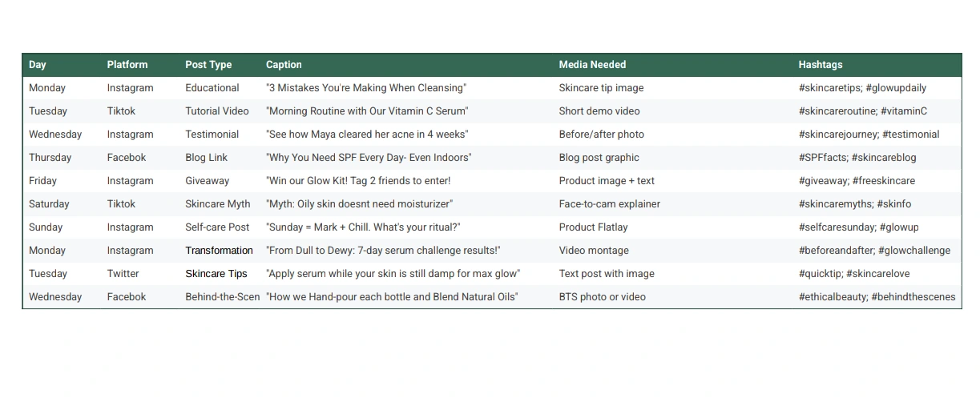Click the Transformation post type cell
This screenshot has width=980, height=398.
click(219, 251)
